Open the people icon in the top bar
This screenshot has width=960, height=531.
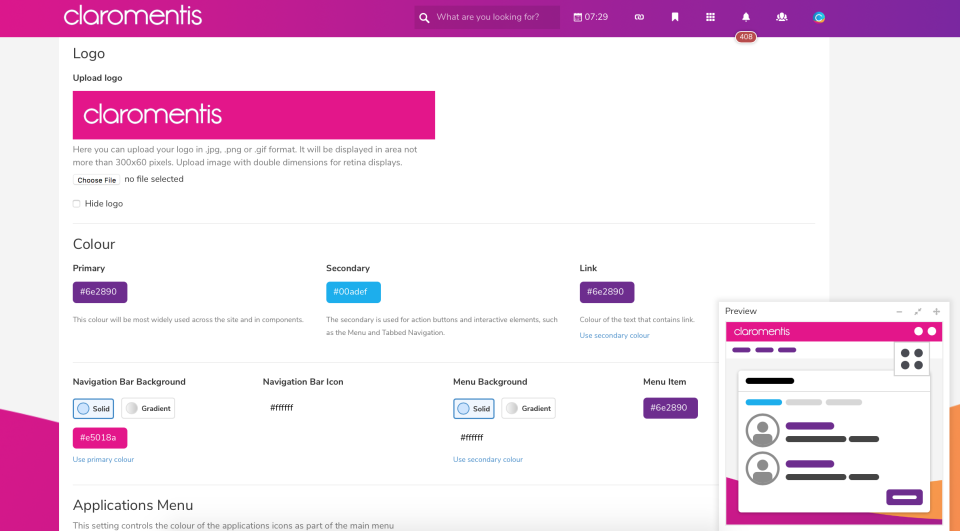coord(782,17)
